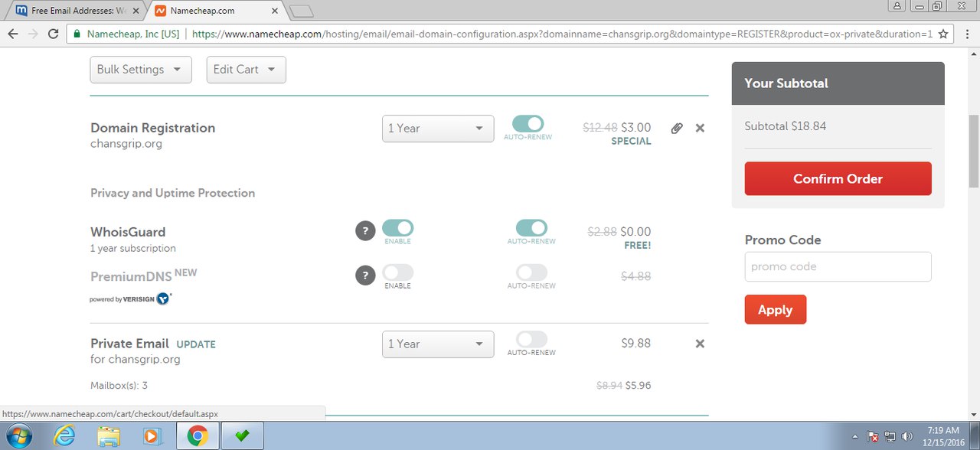Select the Namecheap.com browser tab

coord(216,11)
